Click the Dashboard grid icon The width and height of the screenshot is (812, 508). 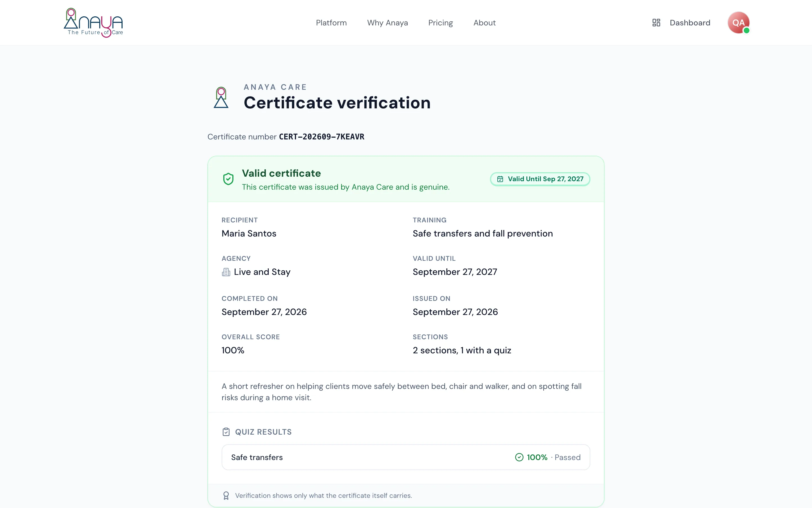[656, 23]
